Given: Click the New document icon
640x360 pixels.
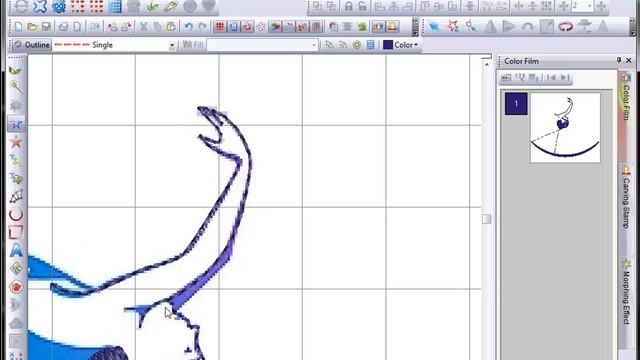Looking at the screenshot, I should [x=19, y=27].
